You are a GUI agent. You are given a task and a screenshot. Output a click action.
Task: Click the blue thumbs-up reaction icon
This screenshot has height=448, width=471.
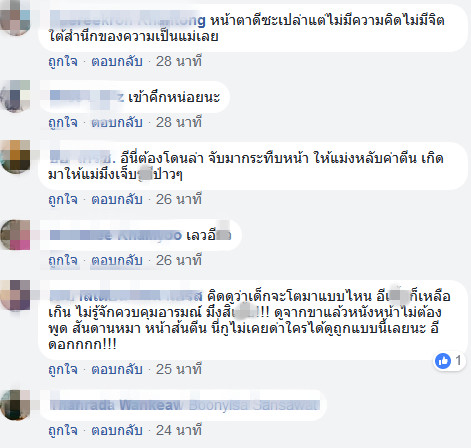pyautogui.click(x=443, y=361)
